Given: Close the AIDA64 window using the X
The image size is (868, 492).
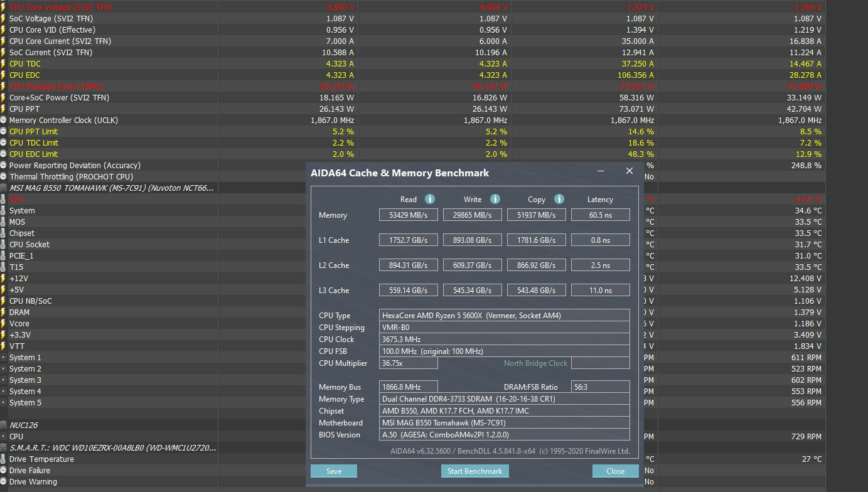Looking at the screenshot, I should click(x=630, y=171).
